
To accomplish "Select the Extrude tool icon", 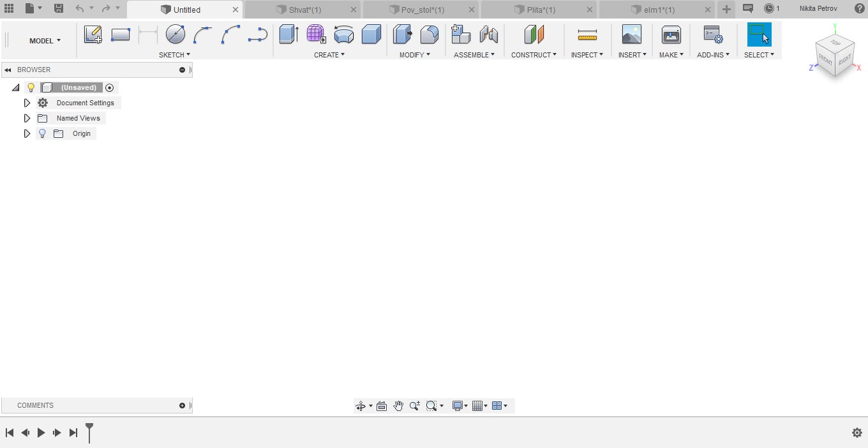I will pos(288,34).
